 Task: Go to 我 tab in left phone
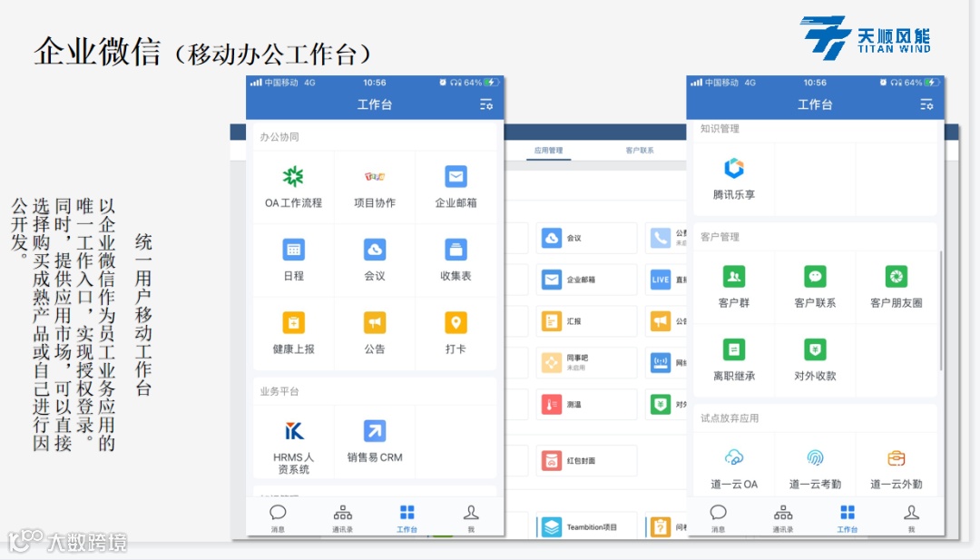[471, 519]
